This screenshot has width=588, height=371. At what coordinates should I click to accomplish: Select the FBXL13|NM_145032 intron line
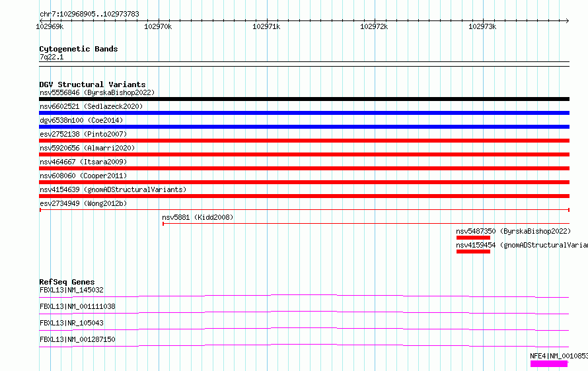click(x=304, y=296)
